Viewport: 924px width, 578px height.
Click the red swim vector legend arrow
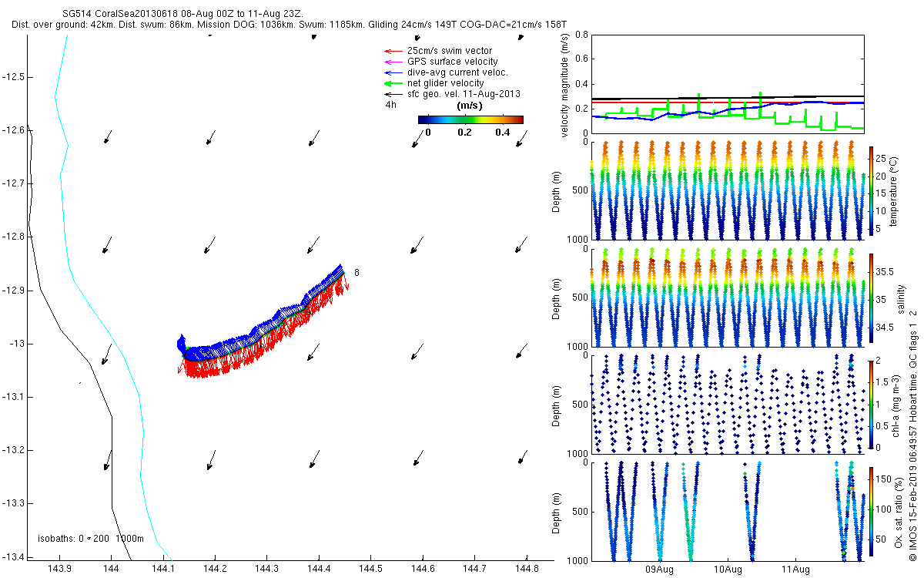pos(393,51)
